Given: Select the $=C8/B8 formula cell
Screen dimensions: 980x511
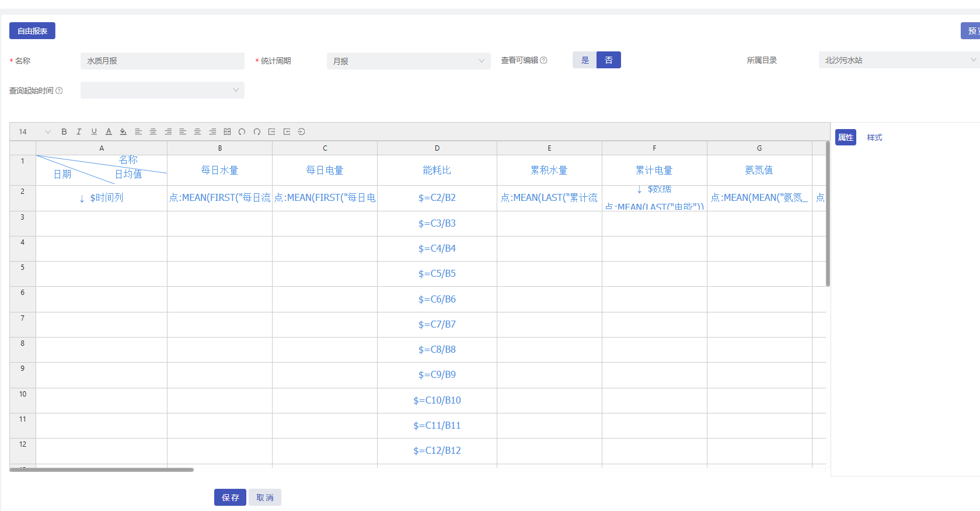Looking at the screenshot, I should click(437, 350).
